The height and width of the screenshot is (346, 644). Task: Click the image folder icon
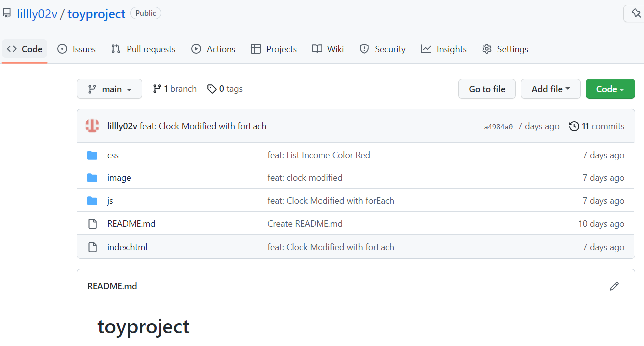coord(92,178)
